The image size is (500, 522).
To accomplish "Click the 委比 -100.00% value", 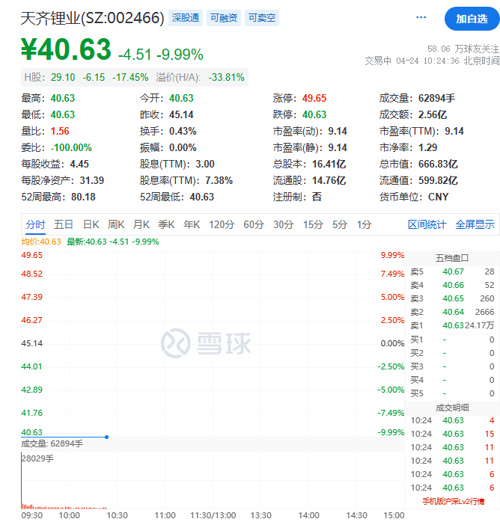I will click(71, 147).
